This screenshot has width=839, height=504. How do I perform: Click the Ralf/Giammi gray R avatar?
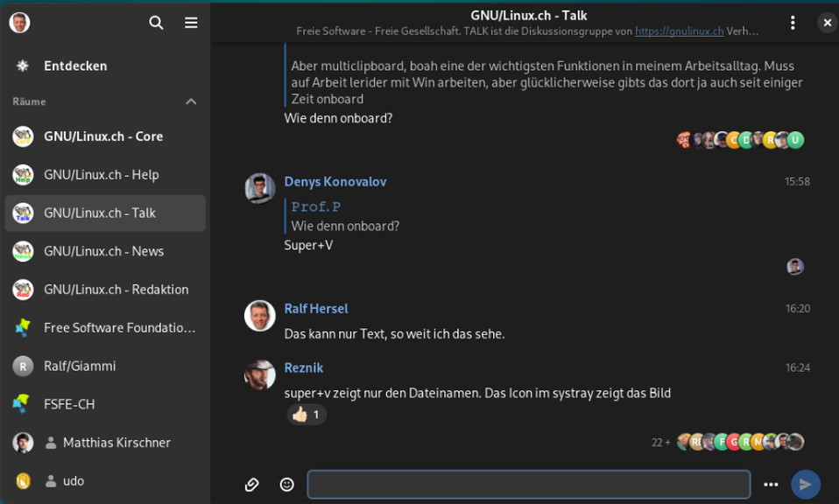point(23,366)
